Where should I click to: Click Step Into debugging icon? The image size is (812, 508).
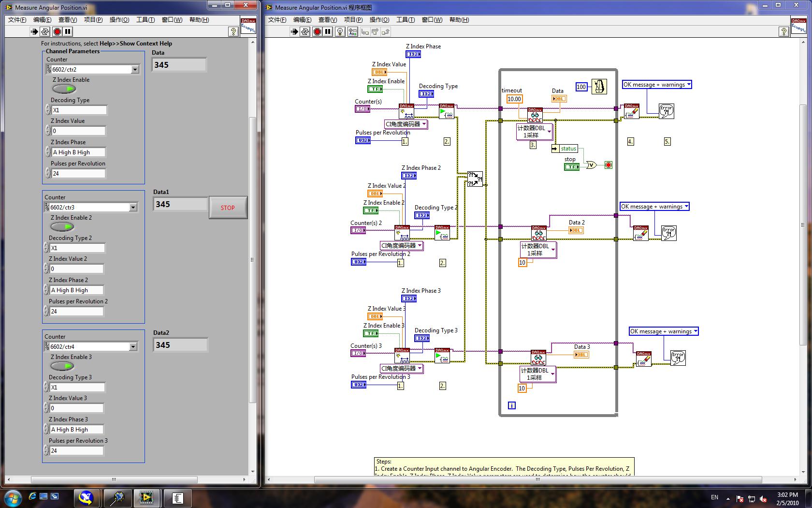tap(365, 32)
